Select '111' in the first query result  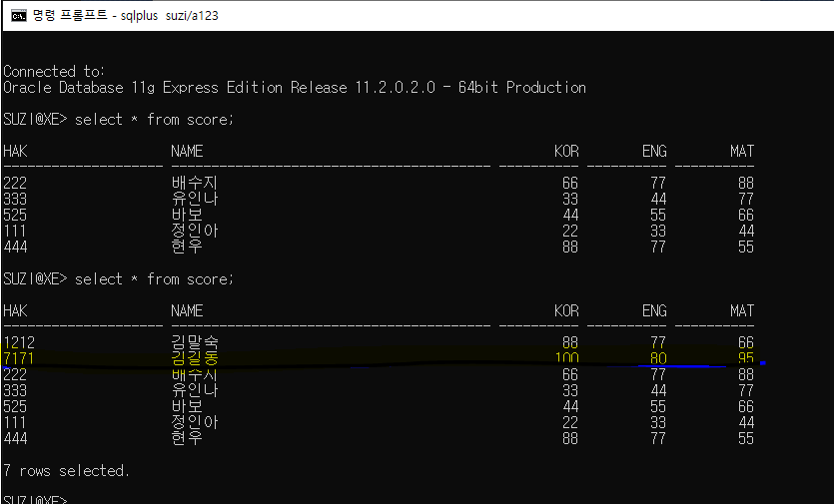pos(15,232)
